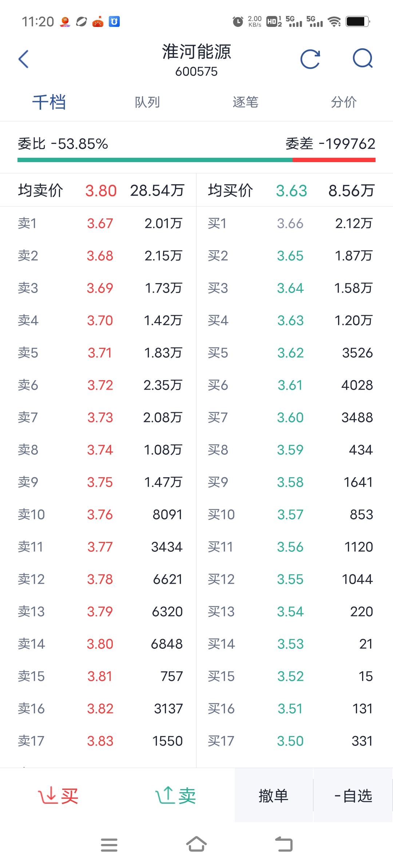Tap the Android recent apps menu icon
393x868 pixels.
(109, 845)
